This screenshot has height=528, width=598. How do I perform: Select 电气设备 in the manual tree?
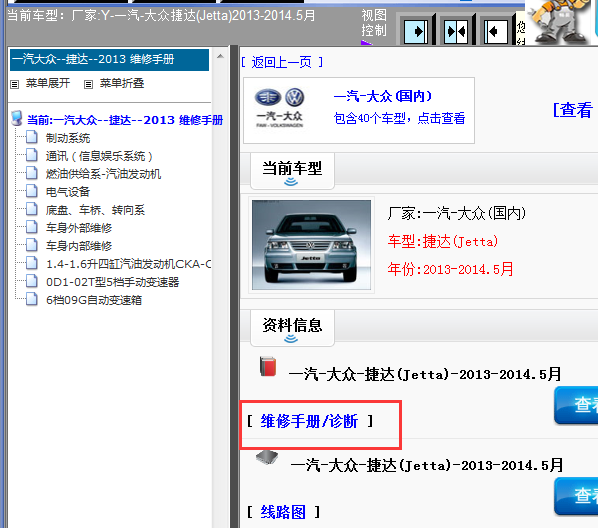pos(68,192)
